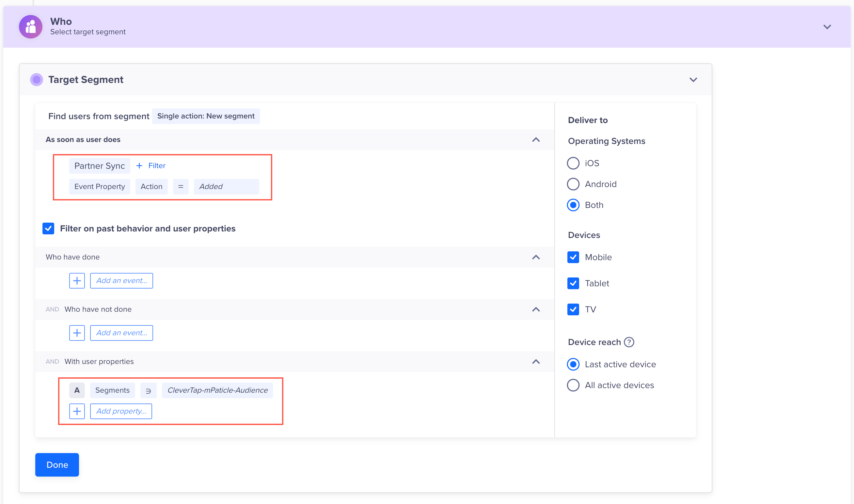This screenshot has width=854, height=504.
Task: Collapse the Who section top header chevron
Action: coord(827,26)
